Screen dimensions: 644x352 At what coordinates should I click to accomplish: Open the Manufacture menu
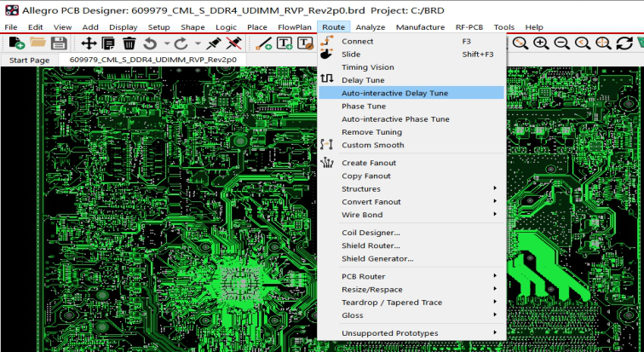coord(420,27)
